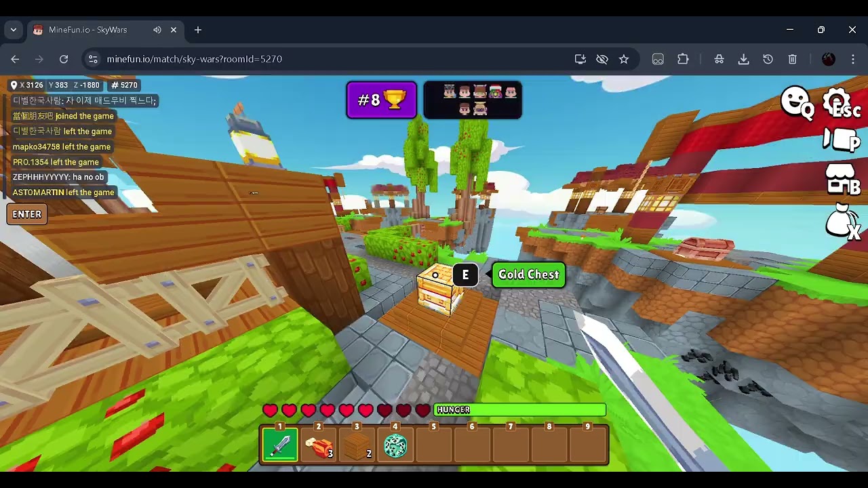Select the meat item in slot 2
The height and width of the screenshot is (488, 868).
319,445
